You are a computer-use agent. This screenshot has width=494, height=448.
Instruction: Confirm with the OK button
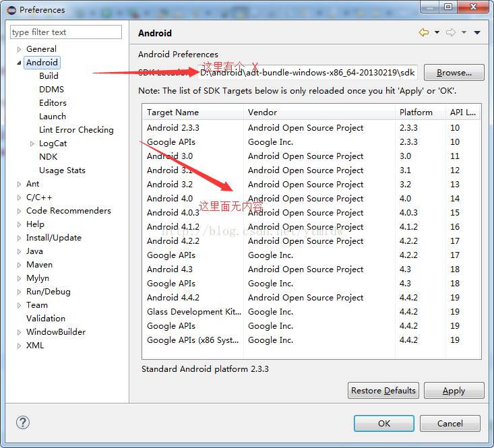(384, 424)
